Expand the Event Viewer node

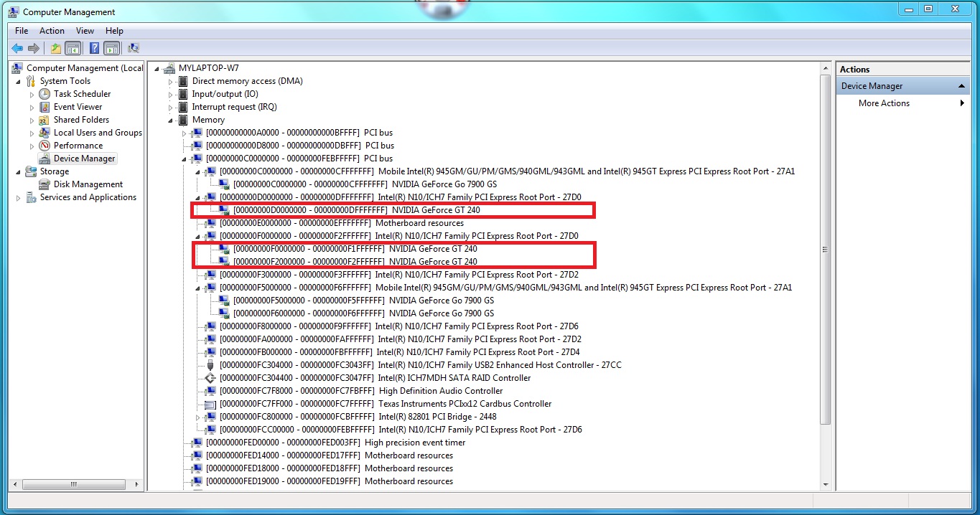pyautogui.click(x=32, y=107)
